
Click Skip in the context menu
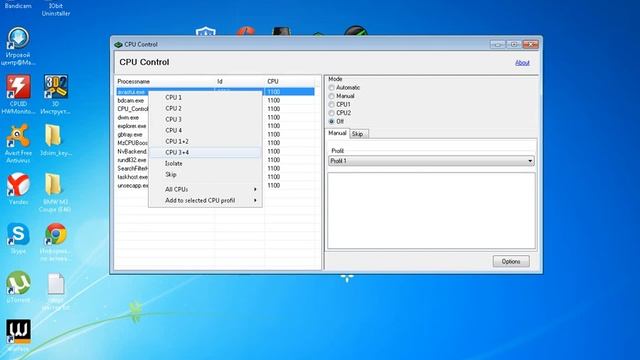pos(205,175)
